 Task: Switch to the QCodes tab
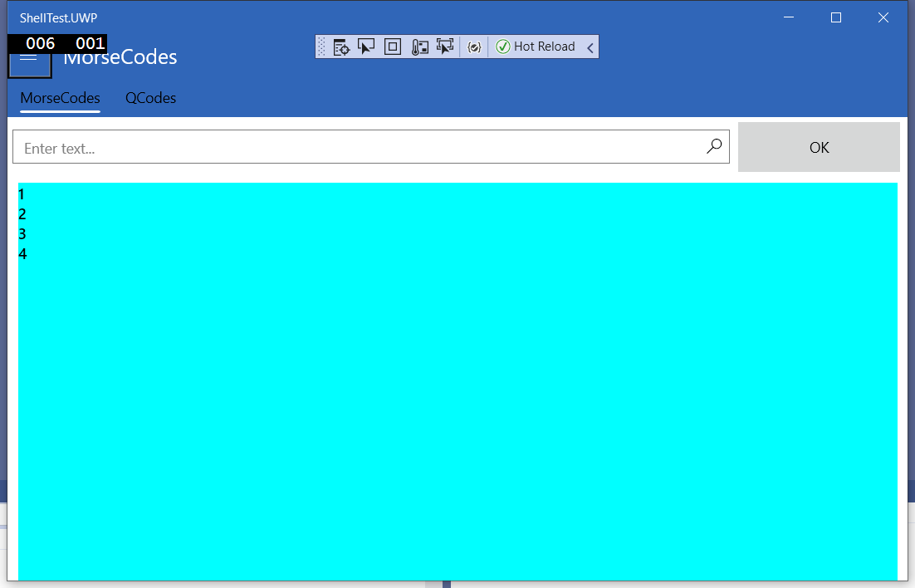point(150,97)
